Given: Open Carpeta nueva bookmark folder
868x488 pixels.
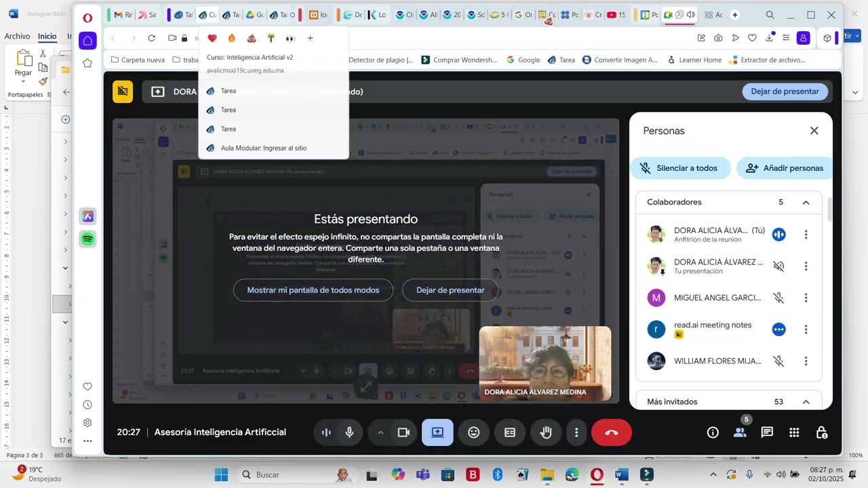Looking at the screenshot, I should [x=138, y=60].
